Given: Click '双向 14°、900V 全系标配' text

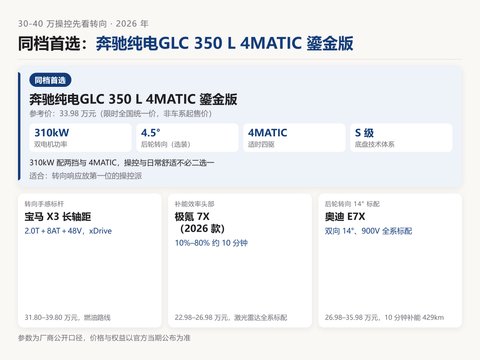Looking at the screenshot, I should click(x=369, y=231).
